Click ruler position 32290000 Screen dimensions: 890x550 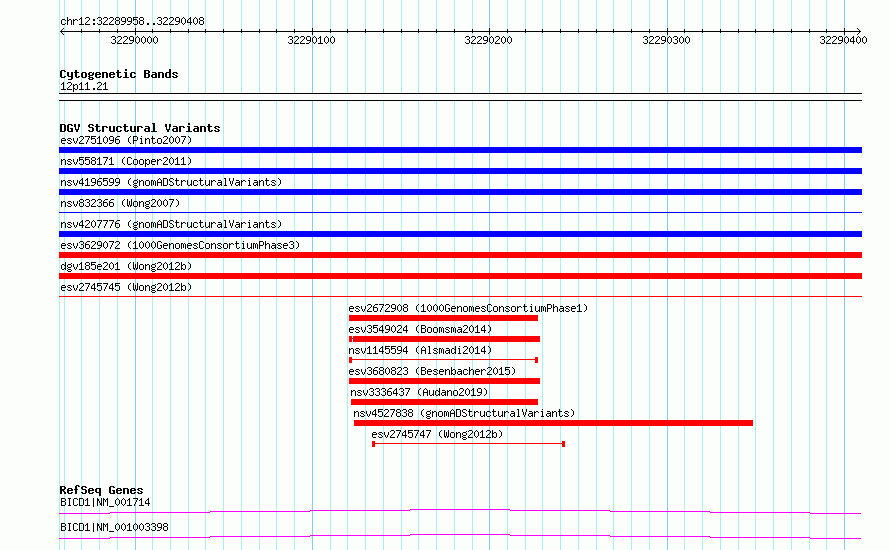[x=135, y=40]
